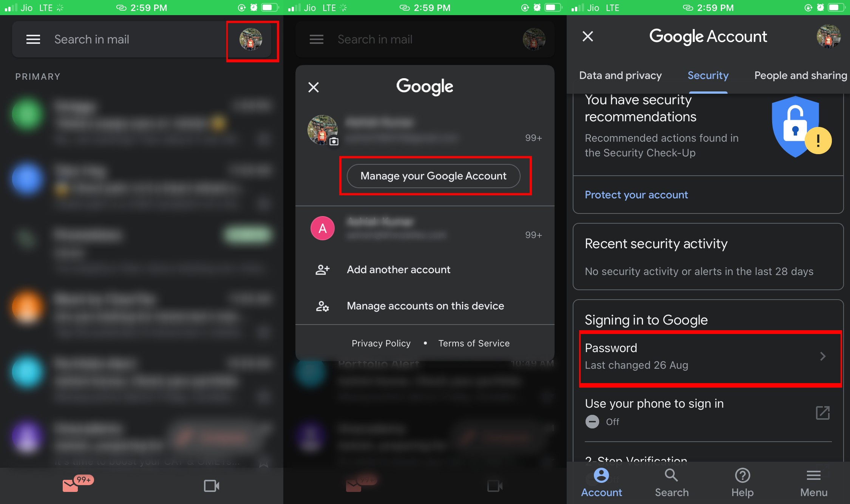Click the Privacy Policy link at bottom

(x=380, y=343)
